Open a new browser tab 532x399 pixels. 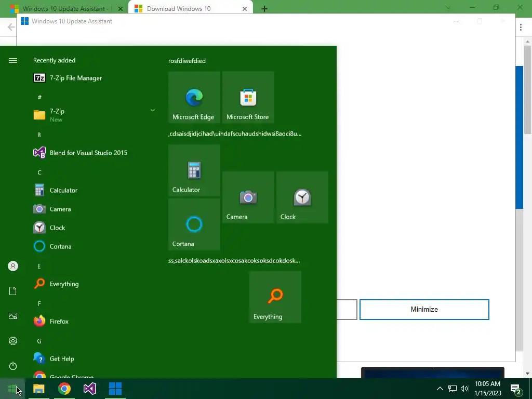(264, 9)
